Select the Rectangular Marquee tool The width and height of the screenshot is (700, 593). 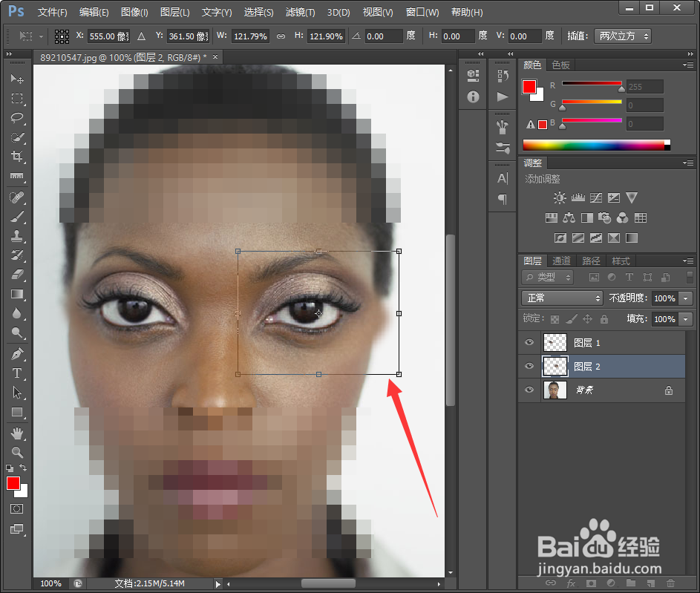[x=17, y=98]
